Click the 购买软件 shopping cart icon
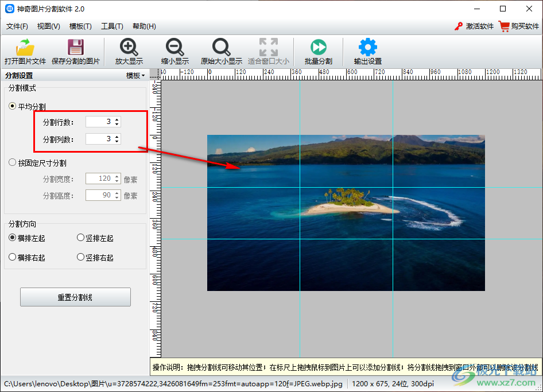Viewport: 543px width, 392px height. click(504, 26)
